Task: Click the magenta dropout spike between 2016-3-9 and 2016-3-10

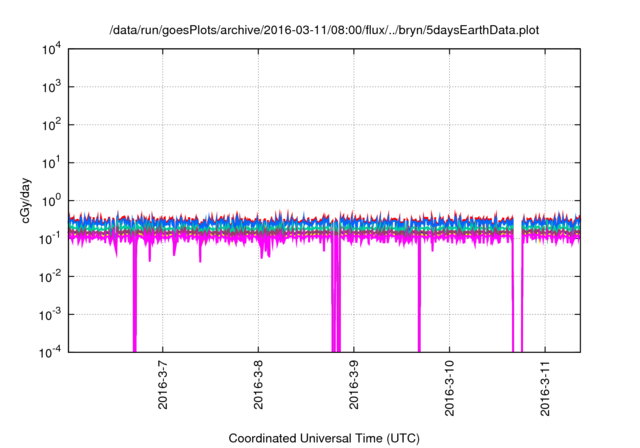Action: pos(419,296)
